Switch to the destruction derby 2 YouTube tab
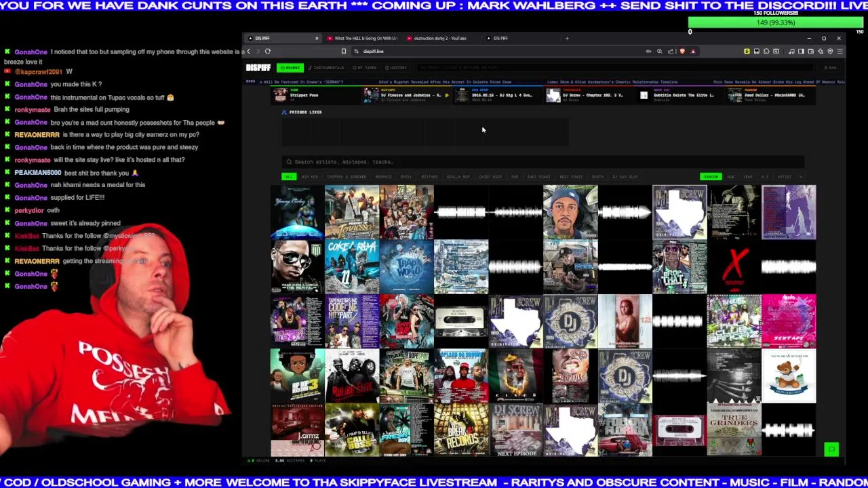868x488 pixels. 441,39
